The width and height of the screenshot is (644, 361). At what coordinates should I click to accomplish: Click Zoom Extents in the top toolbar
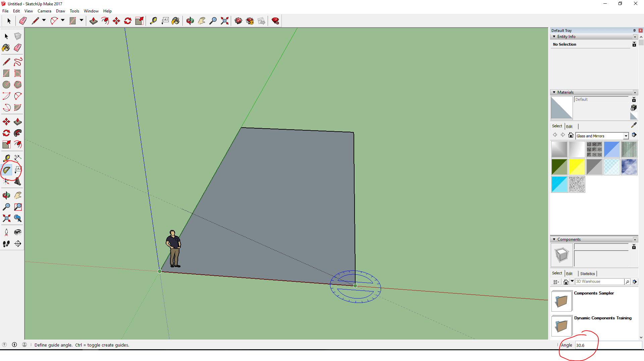[224, 21]
